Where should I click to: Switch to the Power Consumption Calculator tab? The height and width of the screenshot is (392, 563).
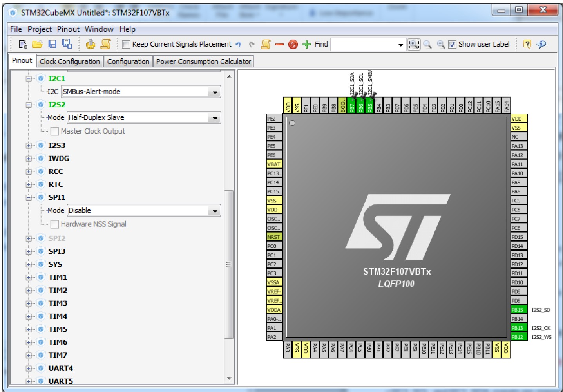click(204, 61)
